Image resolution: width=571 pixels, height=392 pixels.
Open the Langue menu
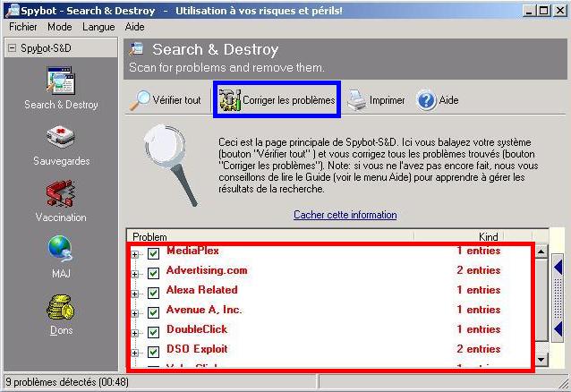[98, 28]
